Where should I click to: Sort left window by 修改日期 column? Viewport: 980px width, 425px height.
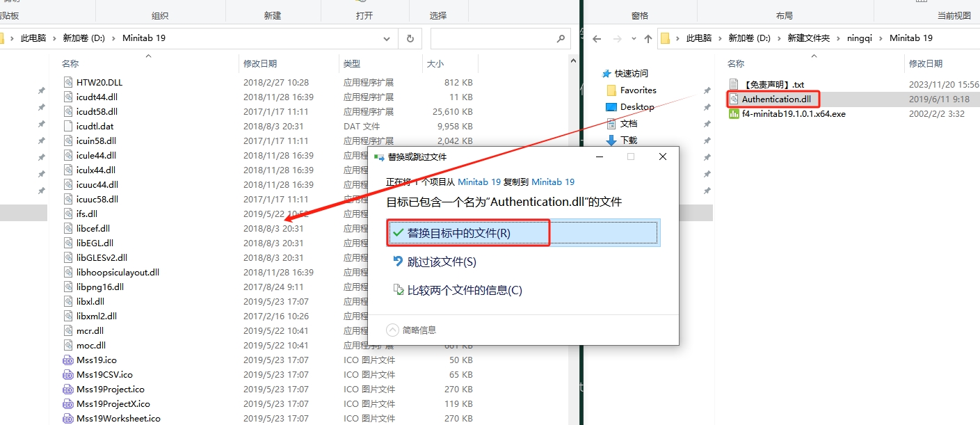[260, 63]
